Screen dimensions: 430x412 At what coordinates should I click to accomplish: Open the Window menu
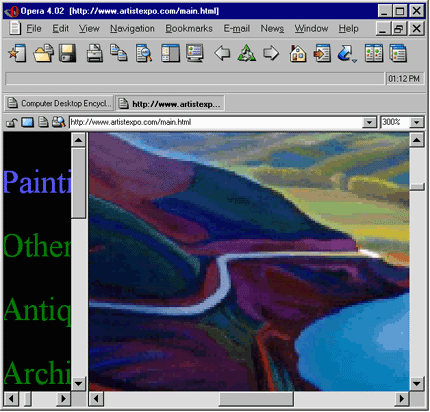(x=311, y=29)
